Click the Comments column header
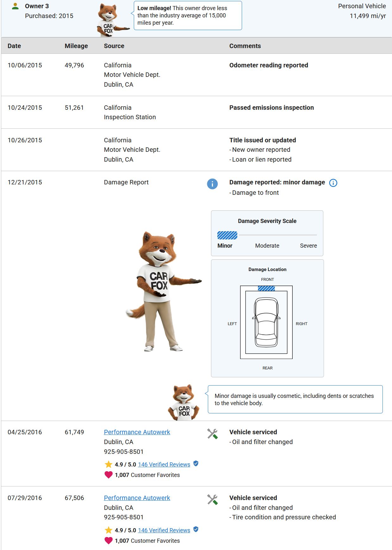 245,46
